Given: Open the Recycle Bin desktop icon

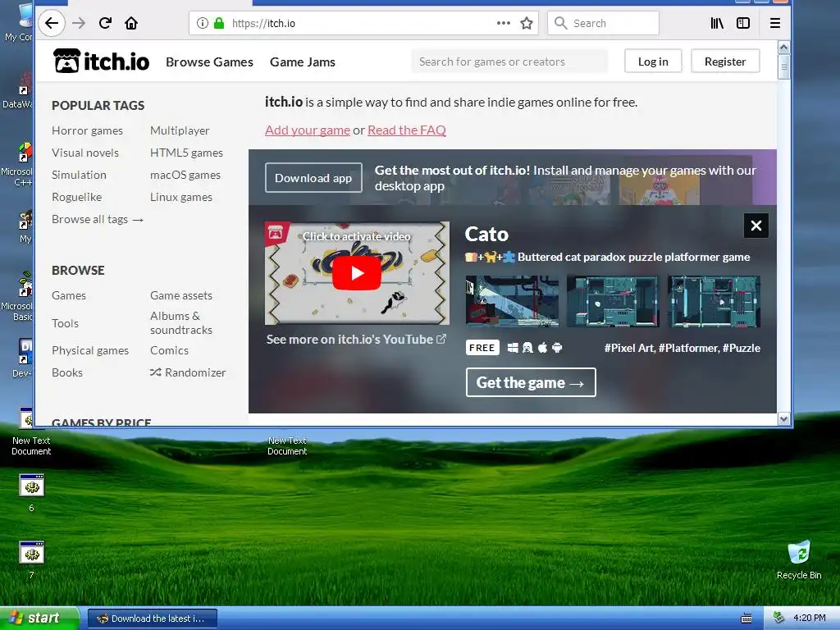Looking at the screenshot, I should coord(799,560).
